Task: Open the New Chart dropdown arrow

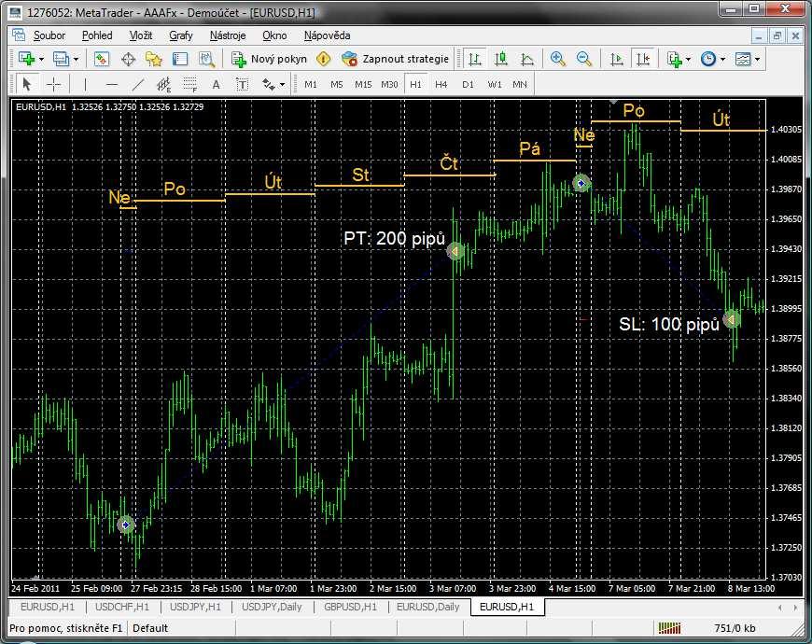Action: tap(41, 60)
